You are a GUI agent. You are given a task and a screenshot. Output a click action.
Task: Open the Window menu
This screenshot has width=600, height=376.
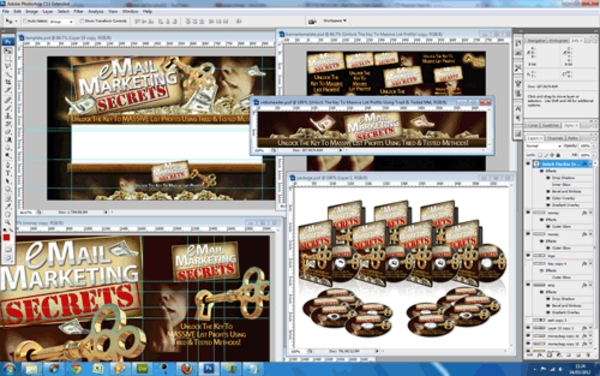coord(130,11)
